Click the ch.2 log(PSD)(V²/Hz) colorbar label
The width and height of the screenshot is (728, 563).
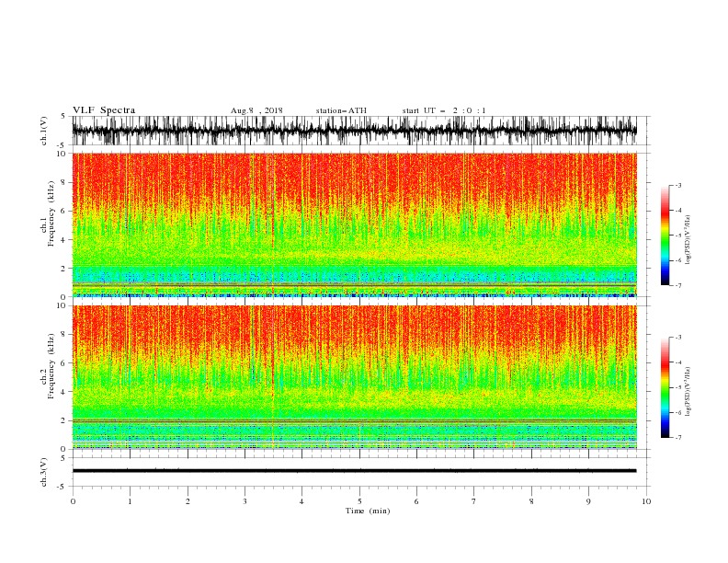pos(688,392)
